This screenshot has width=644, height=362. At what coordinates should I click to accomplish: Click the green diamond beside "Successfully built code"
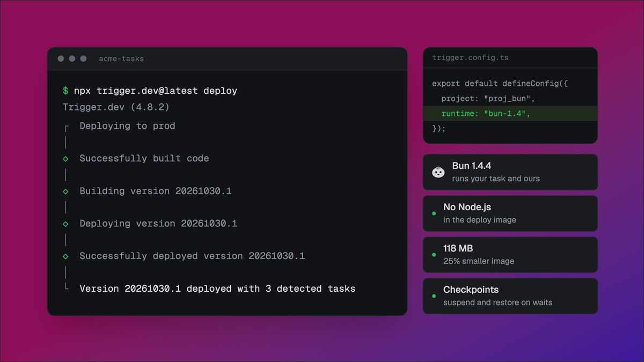(65, 159)
